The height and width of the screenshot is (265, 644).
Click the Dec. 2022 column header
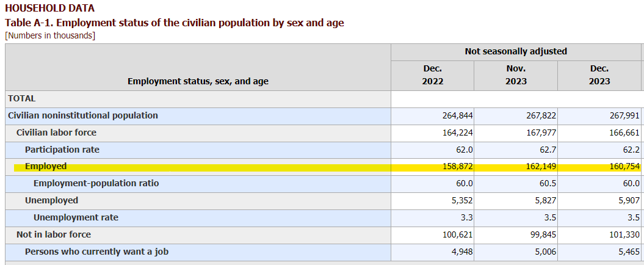click(432, 75)
